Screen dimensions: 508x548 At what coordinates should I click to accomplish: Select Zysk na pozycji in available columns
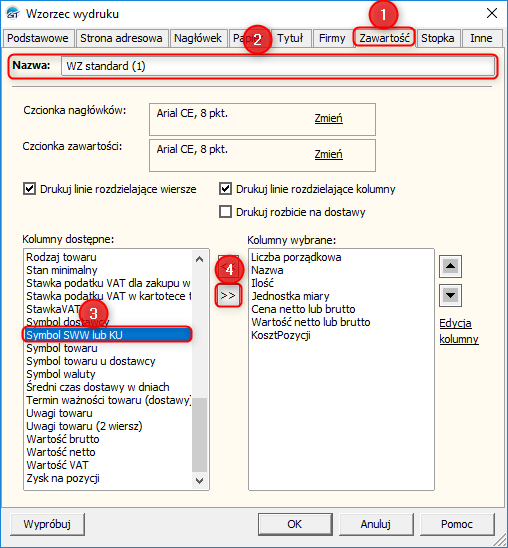point(108,478)
